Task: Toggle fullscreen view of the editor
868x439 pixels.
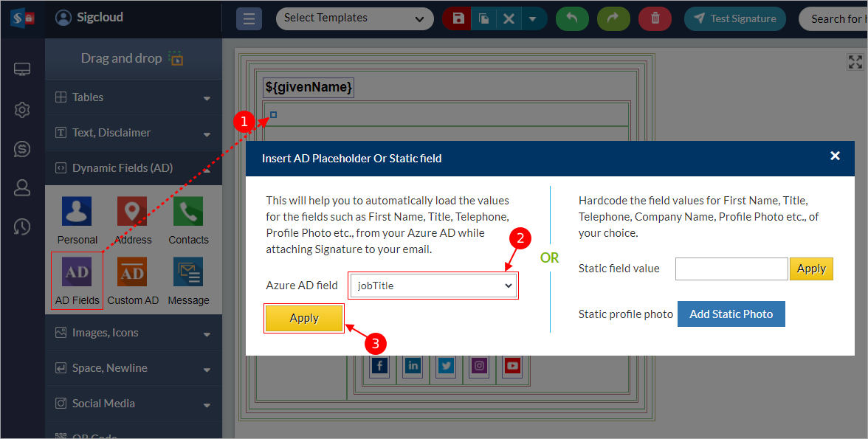Action: point(855,62)
